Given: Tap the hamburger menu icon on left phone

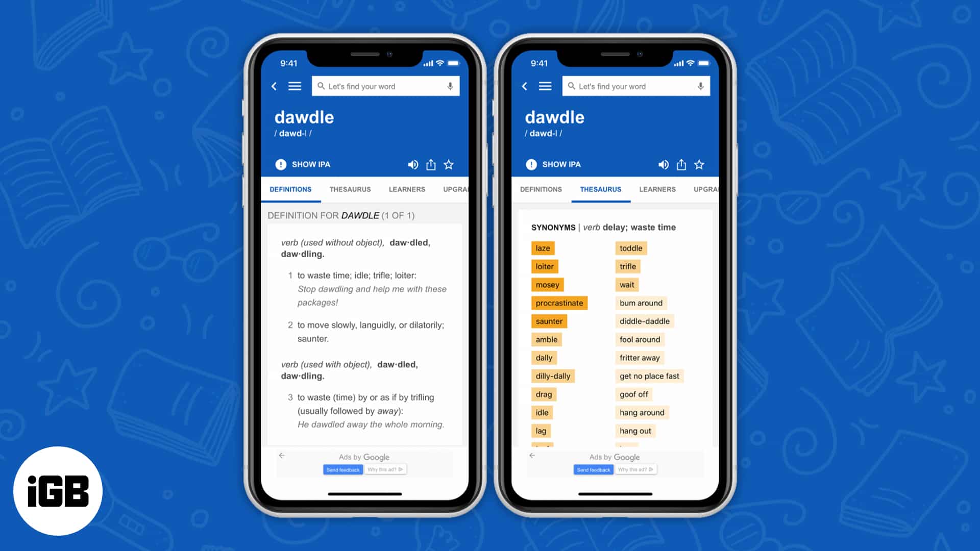Looking at the screenshot, I should coord(295,85).
